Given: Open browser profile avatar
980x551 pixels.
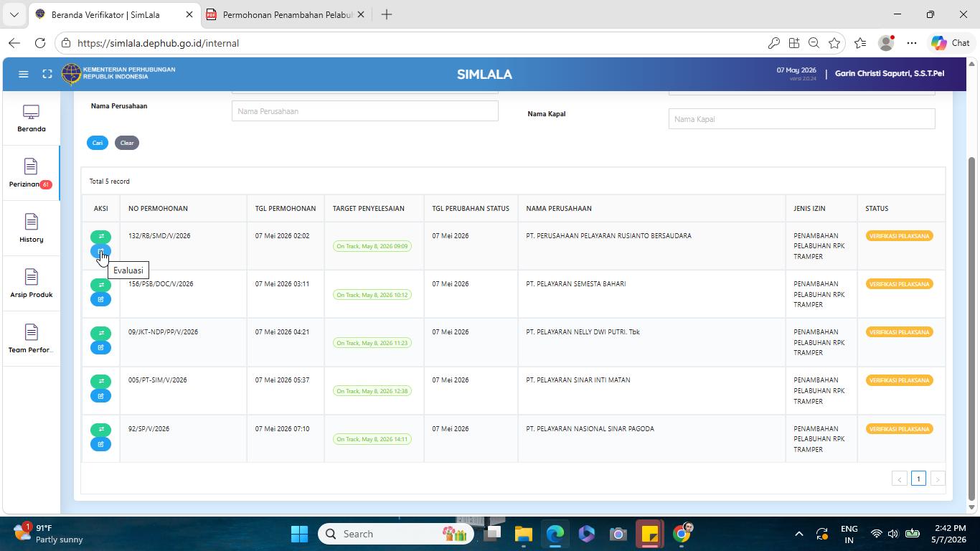Looking at the screenshot, I should tap(887, 43).
